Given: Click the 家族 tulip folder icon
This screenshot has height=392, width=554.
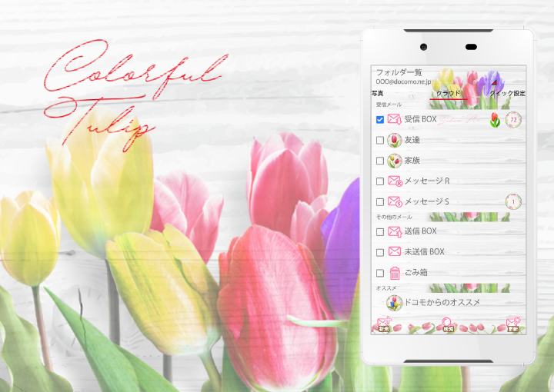Looking at the screenshot, I should (x=395, y=161).
